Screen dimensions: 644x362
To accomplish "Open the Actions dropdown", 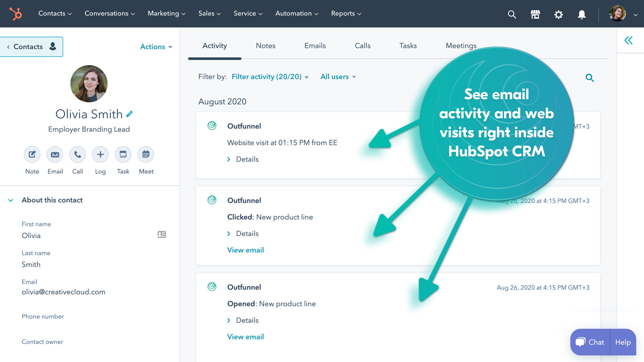I will [x=156, y=47].
